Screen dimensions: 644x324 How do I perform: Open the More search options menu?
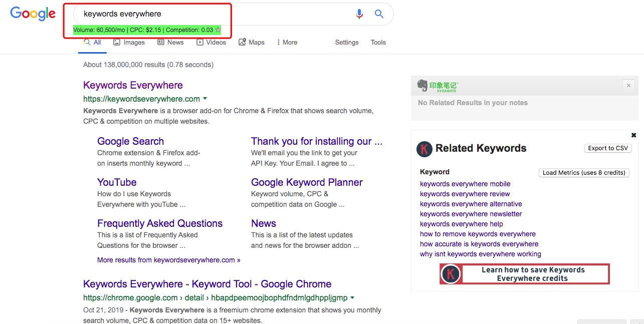[287, 43]
